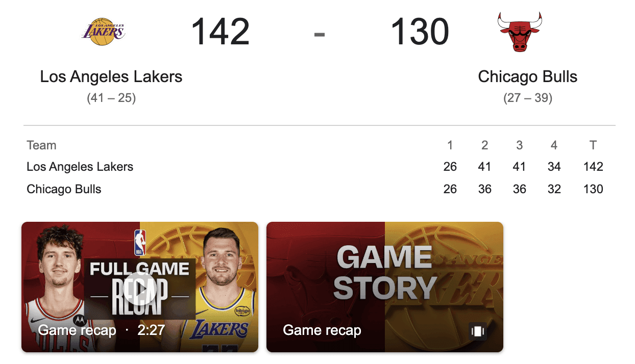Play the Full Game Recap video
Viewport: 635px width, 364px height.
(140, 289)
